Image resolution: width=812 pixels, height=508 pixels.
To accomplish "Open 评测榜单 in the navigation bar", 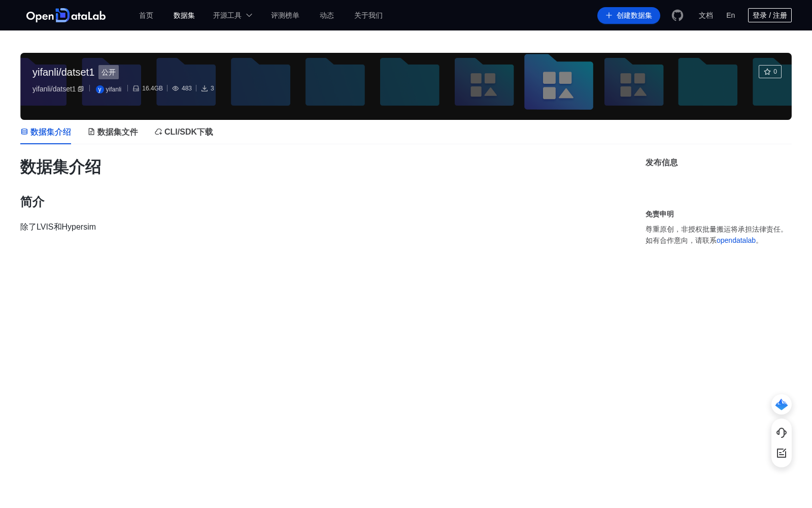I will point(285,15).
